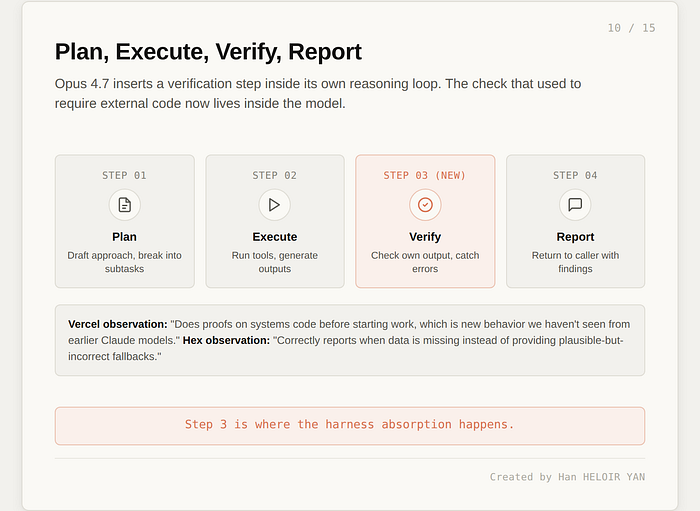
Task: Click the Hex observation bold text
Action: pyautogui.click(x=226, y=340)
